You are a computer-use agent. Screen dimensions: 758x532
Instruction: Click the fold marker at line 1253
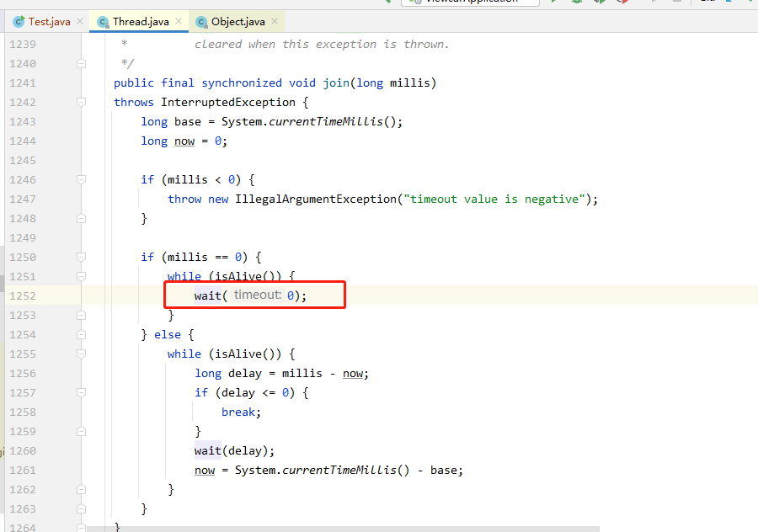tap(81, 315)
